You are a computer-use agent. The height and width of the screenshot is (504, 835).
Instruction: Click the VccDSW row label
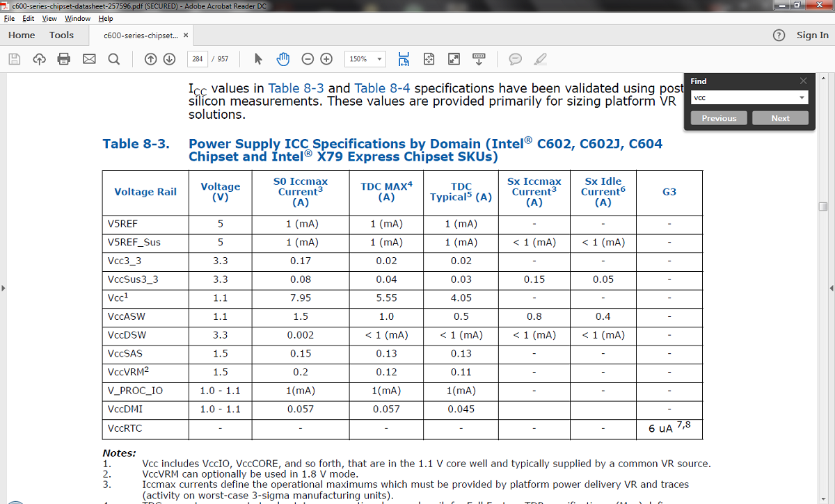(127, 335)
